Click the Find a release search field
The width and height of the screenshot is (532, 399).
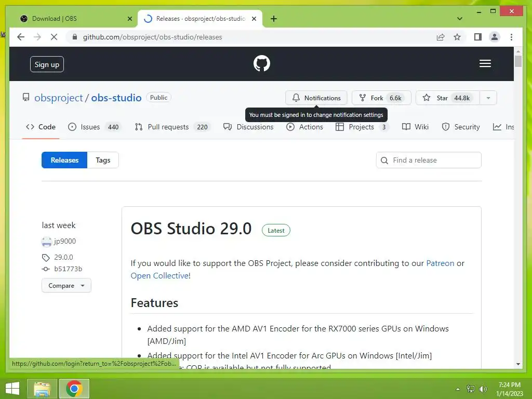coord(429,160)
